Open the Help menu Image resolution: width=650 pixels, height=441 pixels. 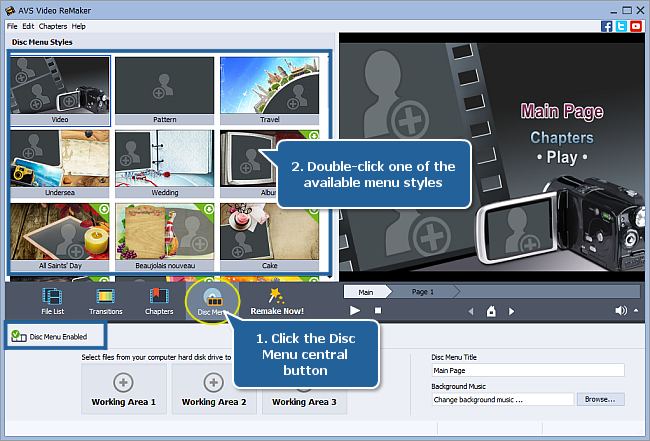pyautogui.click(x=78, y=26)
